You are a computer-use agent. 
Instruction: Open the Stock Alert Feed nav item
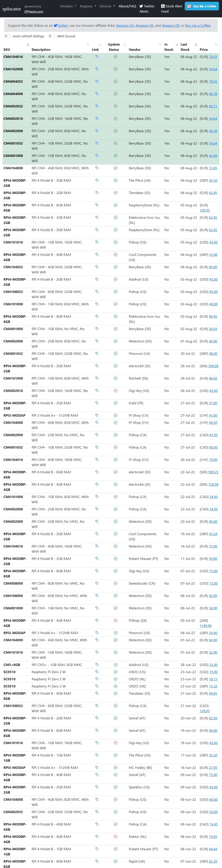click(x=171, y=8)
